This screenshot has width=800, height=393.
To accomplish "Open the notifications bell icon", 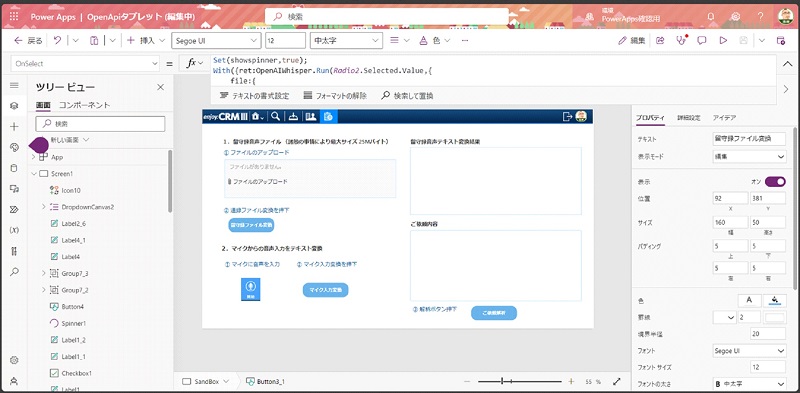I will point(711,16).
